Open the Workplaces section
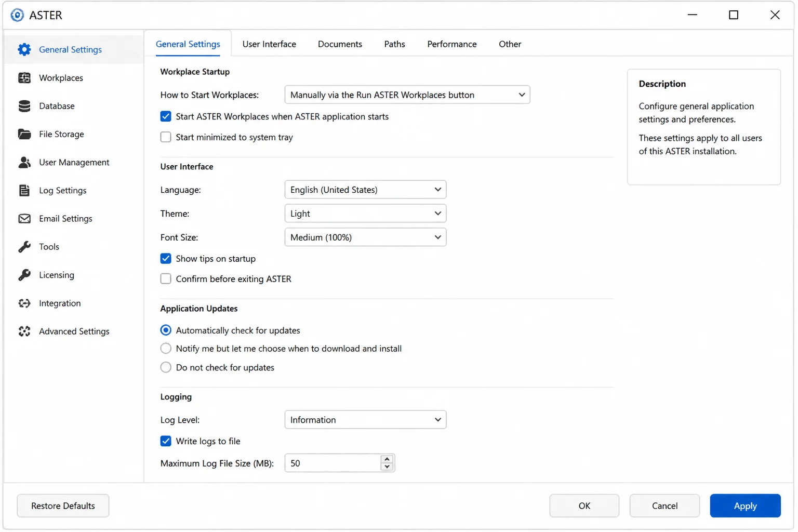 point(74,78)
